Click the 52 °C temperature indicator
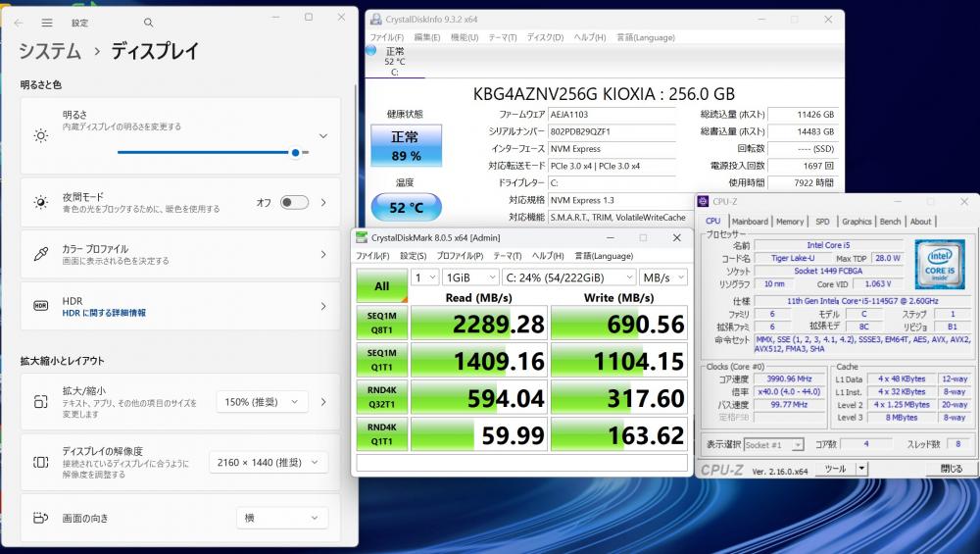The image size is (980, 554). point(406,207)
